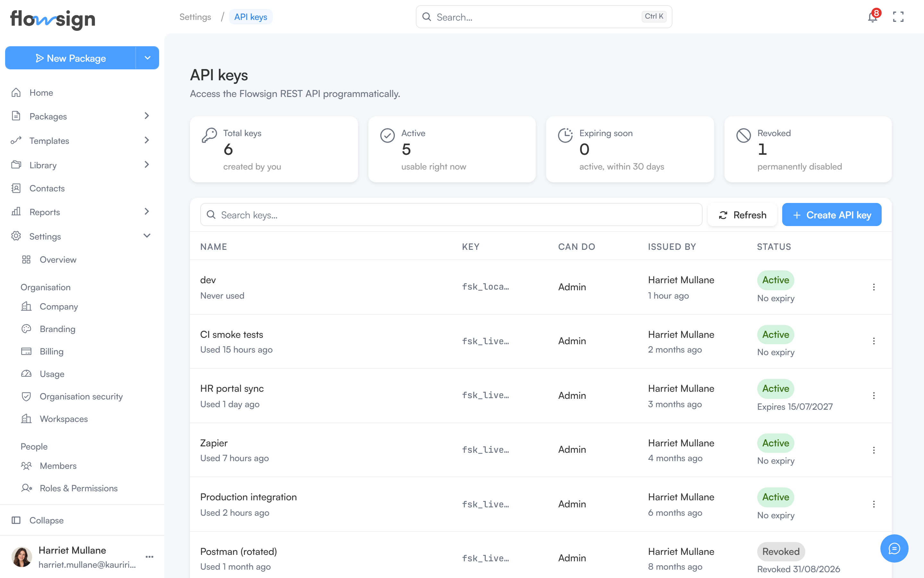This screenshot has height=578, width=924.
Task: Click 'fsk_loca…' key value
Action: click(485, 287)
